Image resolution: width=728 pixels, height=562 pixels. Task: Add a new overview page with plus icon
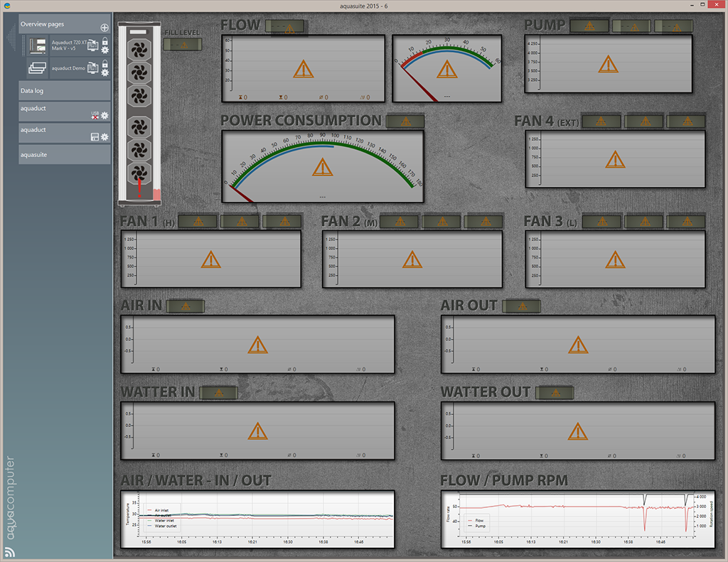[105, 27]
